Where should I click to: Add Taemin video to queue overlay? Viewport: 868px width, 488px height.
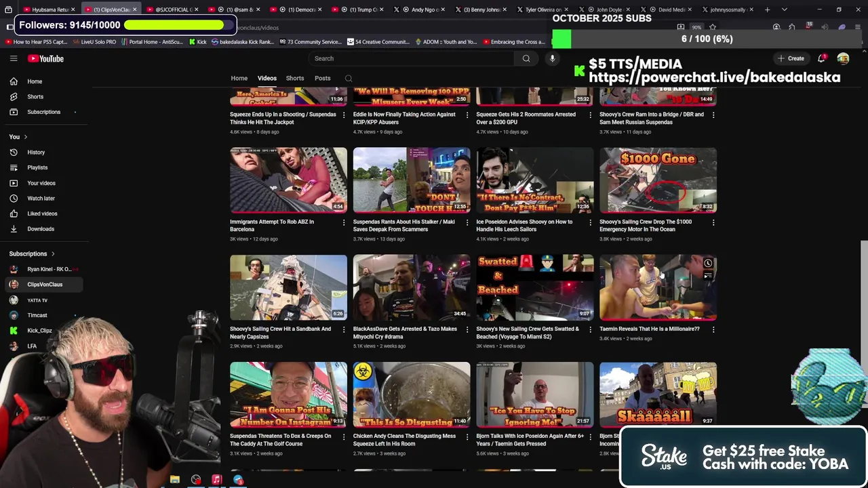pyautogui.click(x=708, y=277)
